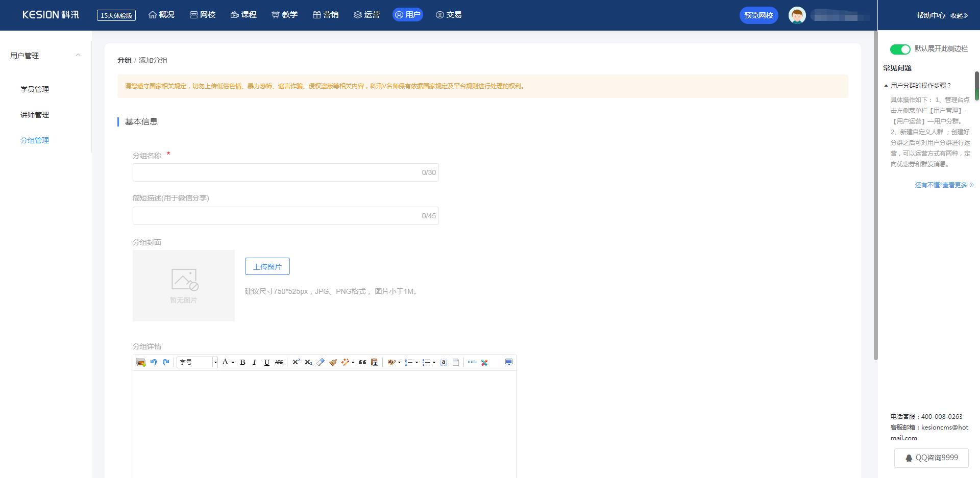
Task: Apply strikethrough formatting in the editor
Action: pyautogui.click(x=279, y=362)
